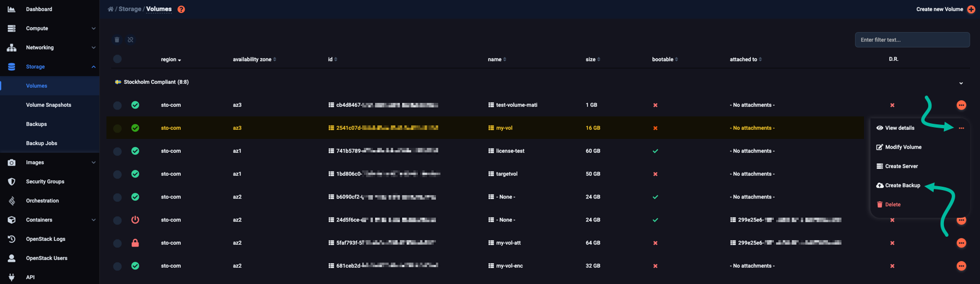Click the red power status icon
980x284 pixels.
tap(135, 220)
